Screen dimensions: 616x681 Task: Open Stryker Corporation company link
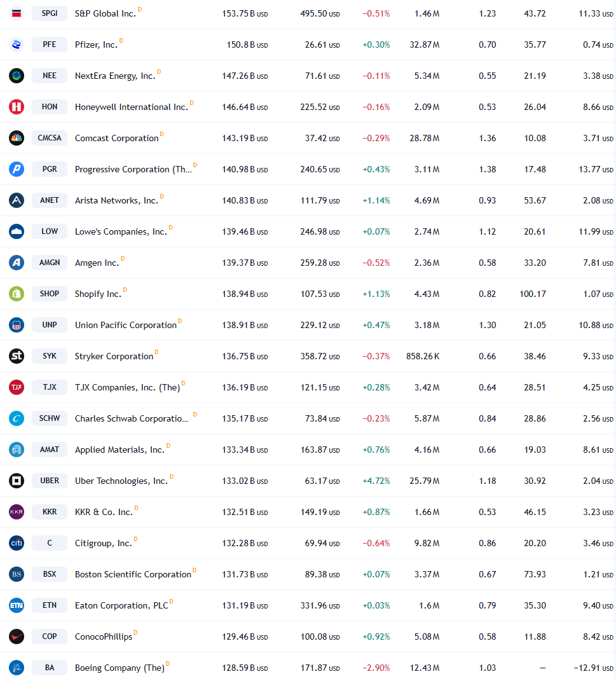click(x=114, y=357)
